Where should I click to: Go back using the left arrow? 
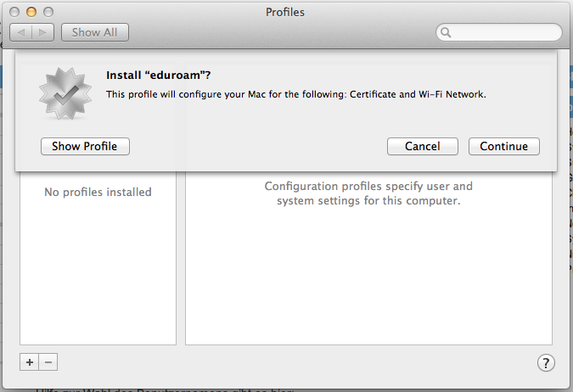click(21, 32)
